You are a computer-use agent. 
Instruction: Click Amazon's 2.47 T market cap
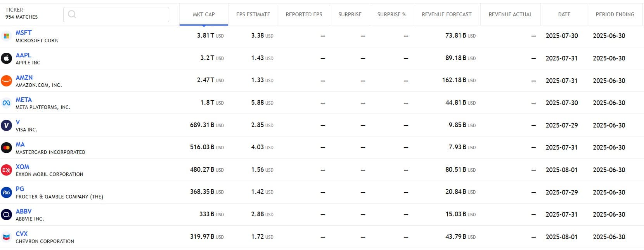tap(210, 80)
